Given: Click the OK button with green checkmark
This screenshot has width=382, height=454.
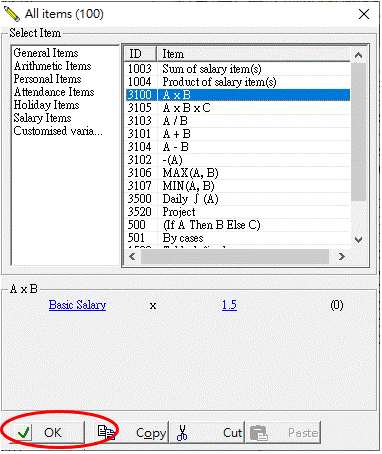Looking at the screenshot, I should point(46,432).
